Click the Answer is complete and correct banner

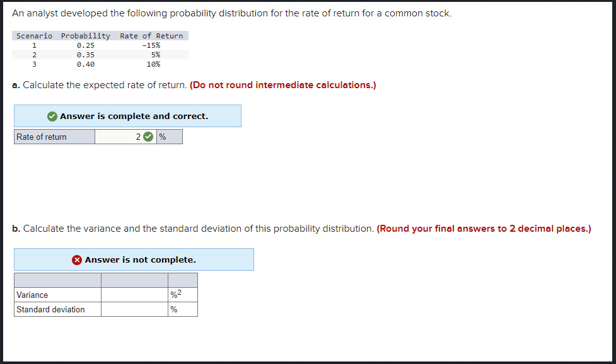[127, 115]
